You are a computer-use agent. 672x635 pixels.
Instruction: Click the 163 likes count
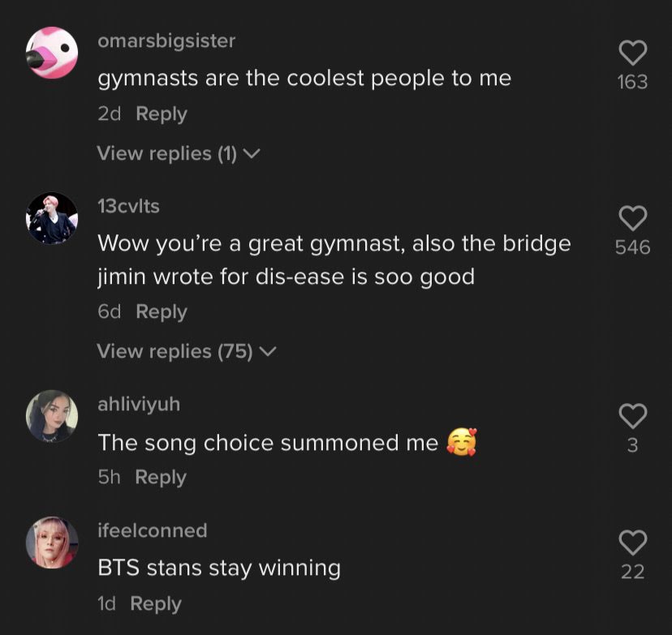[x=632, y=82]
